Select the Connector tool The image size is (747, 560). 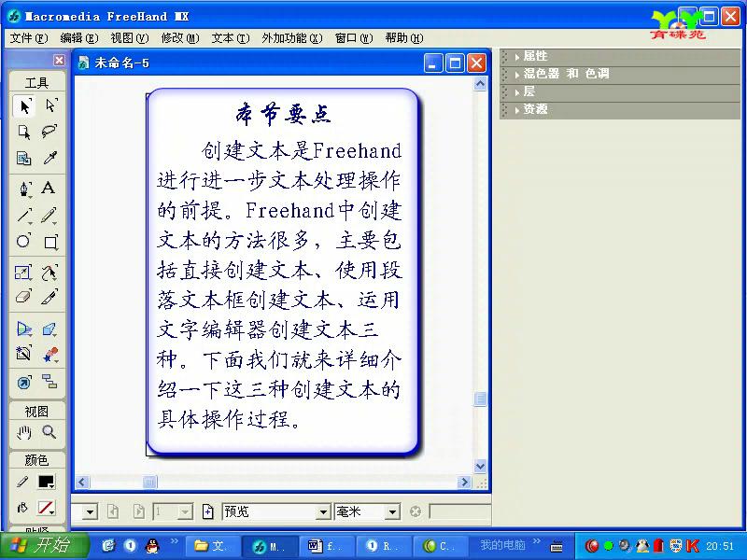[49, 382]
